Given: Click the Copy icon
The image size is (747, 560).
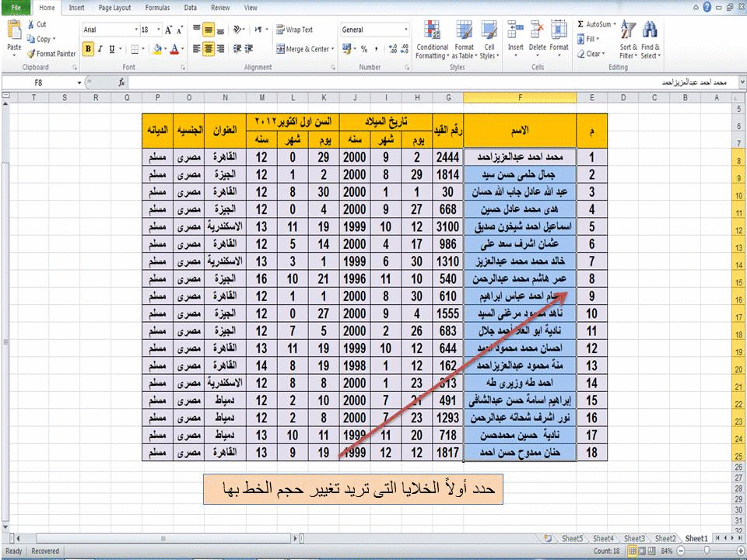Looking at the screenshot, I should (x=31, y=39).
